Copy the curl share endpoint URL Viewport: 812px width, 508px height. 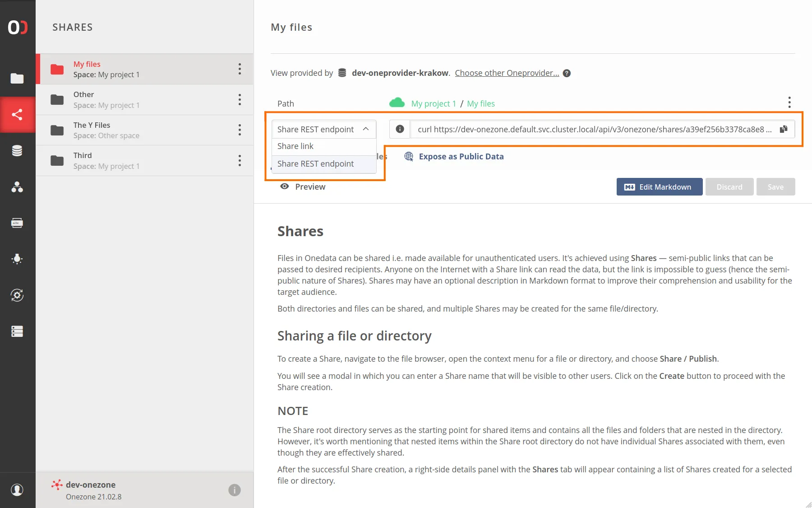(x=784, y=129)
